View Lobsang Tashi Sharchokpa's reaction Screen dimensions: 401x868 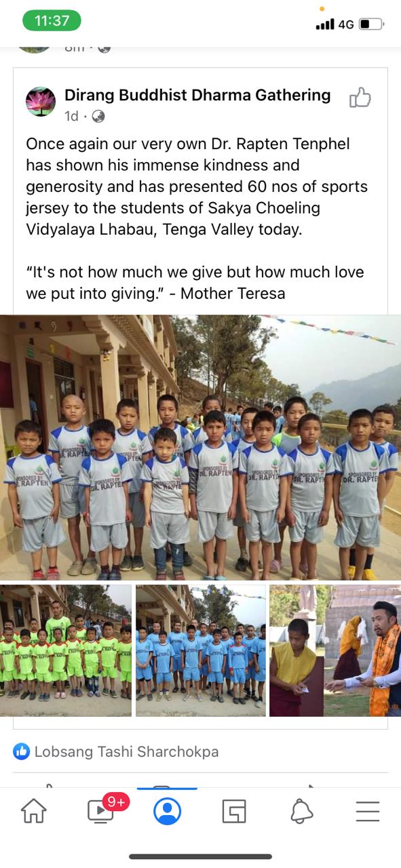(126, 751)
